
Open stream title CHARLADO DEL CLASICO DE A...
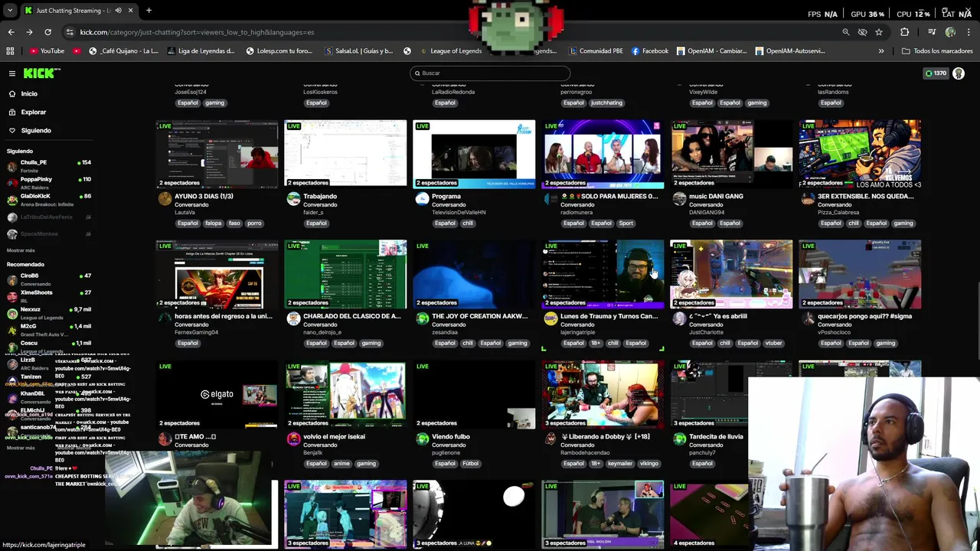click(x=351, y=316)
